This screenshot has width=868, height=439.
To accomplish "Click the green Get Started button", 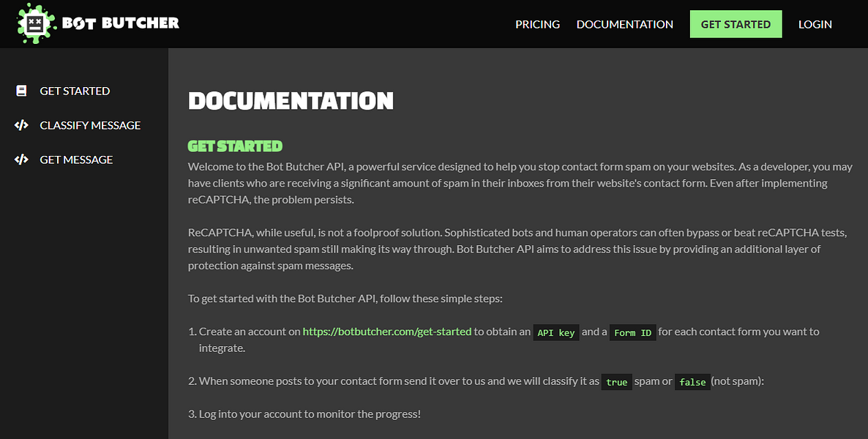I will pyautogui.click(x=736, y=24).
